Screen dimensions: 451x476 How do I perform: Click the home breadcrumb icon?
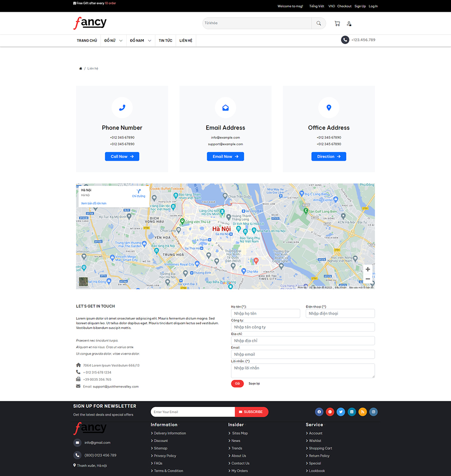(x=81, y=69)
